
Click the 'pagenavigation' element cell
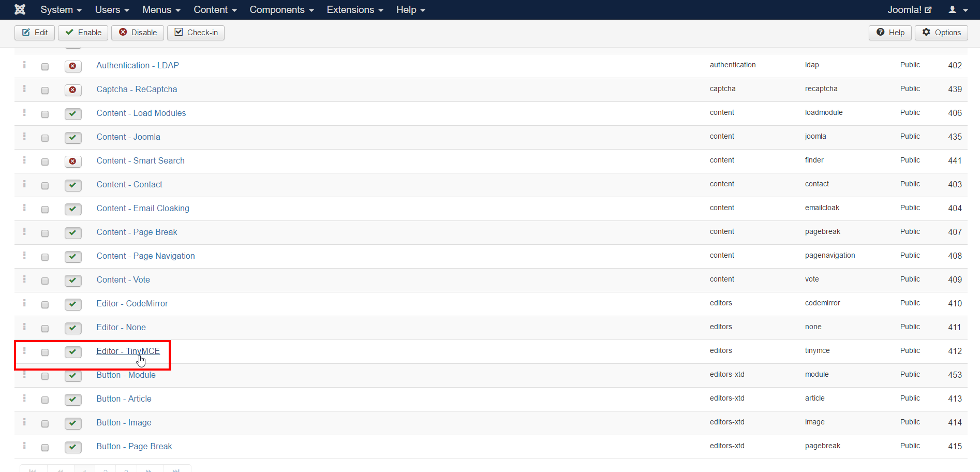coord(830,256)
